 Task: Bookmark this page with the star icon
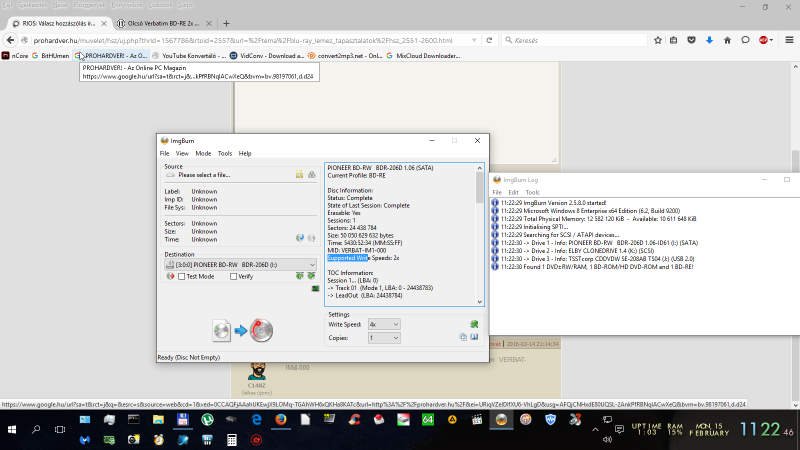tap(658, 40)
